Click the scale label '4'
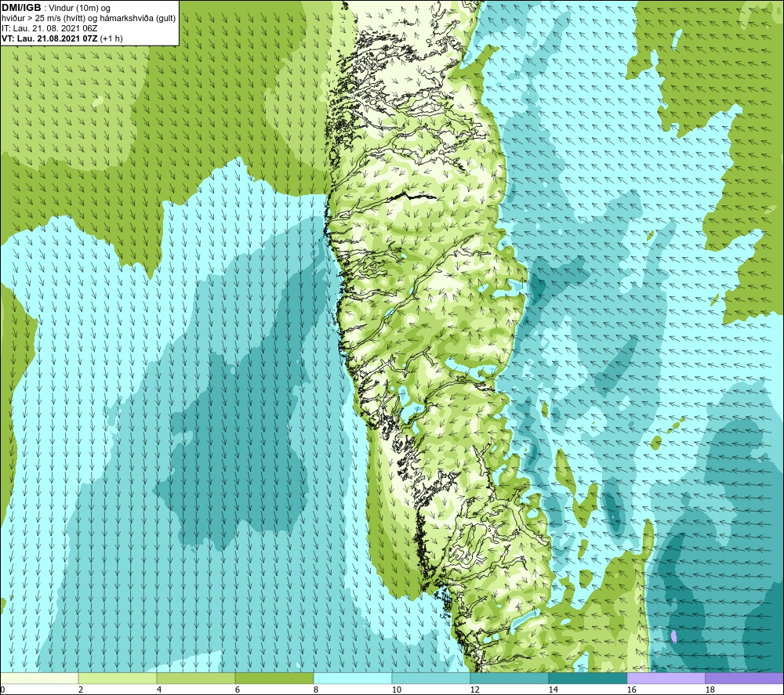784x695 pixels. pyautogui.click(x=159, y=690)
